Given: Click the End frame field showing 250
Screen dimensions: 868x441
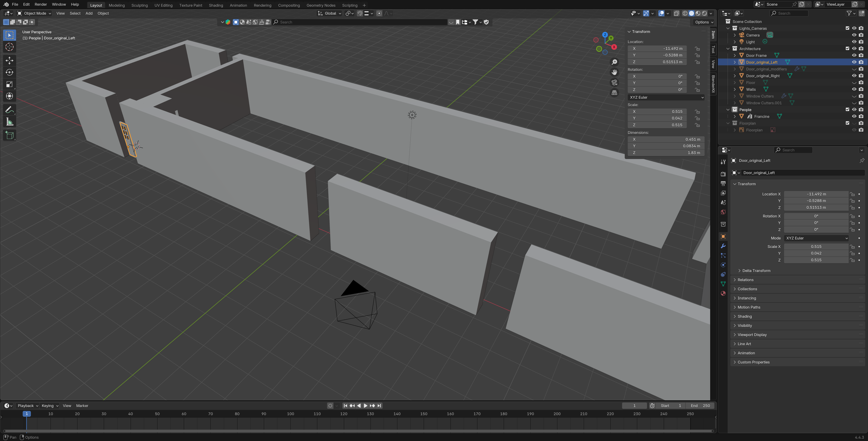Looking at the screenshot, I should pyautogui.click(x=700, y=405).
